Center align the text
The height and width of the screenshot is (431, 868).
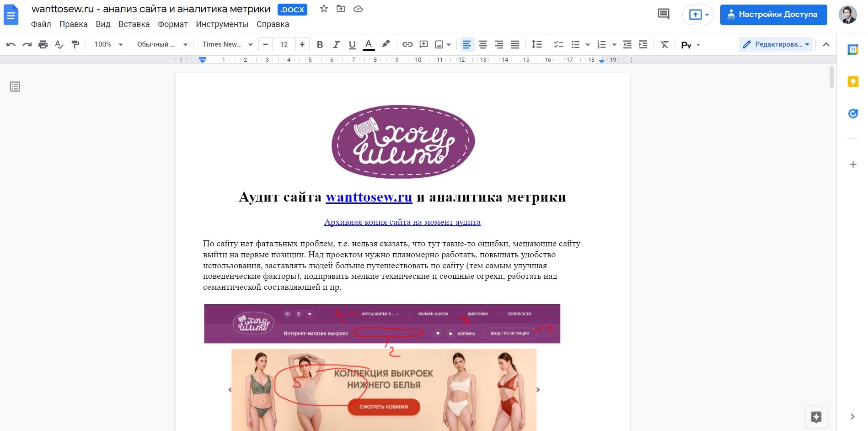[483, 44]
